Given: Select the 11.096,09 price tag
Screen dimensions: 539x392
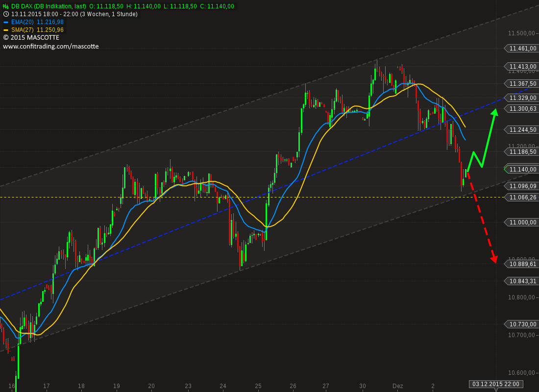Looking at the screenshot, I should (521, 186).
